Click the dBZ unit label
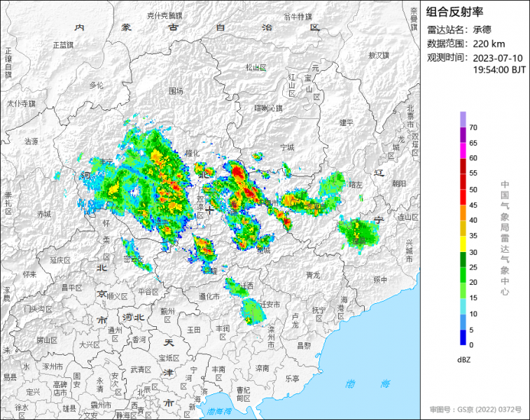Screen dimensions: 530x420 point(463,360)
